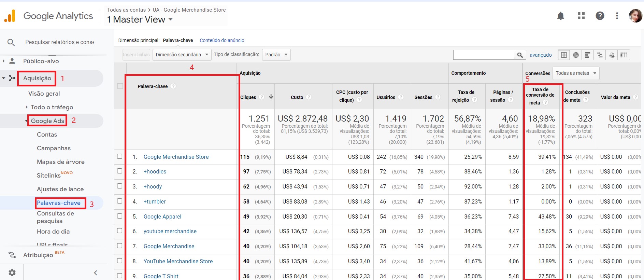Viewport: 644px width, 280px height.
Task: Open the apps grid icon
Action: coord(581,16)
